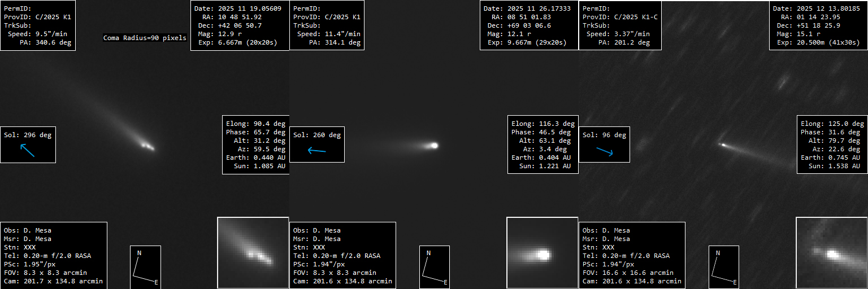Click the Sun direction arrow under Sol: 296 deg

(28, 150)
